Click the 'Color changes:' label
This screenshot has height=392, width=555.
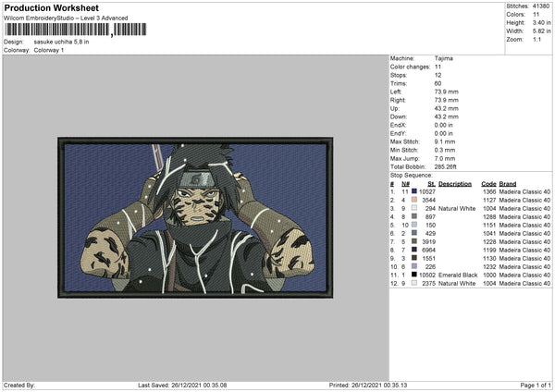pos(410,67)
